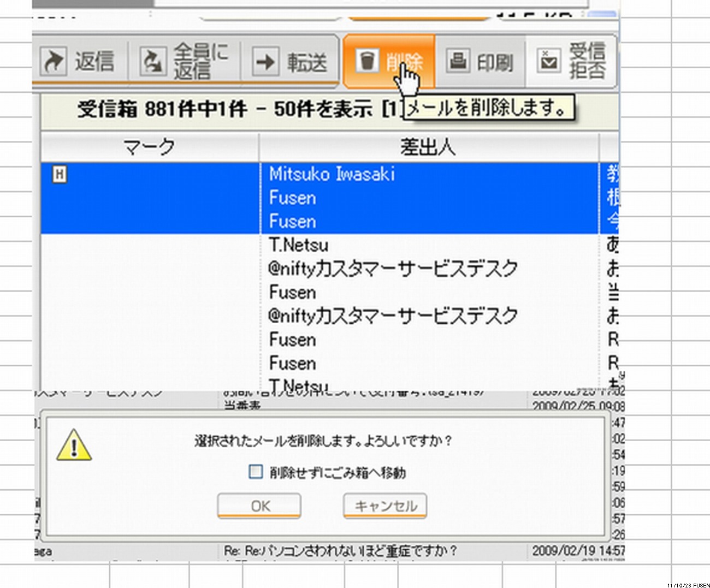710x588 pixels.
Task: Click the 印刷 printer icon
Action: 458,61
